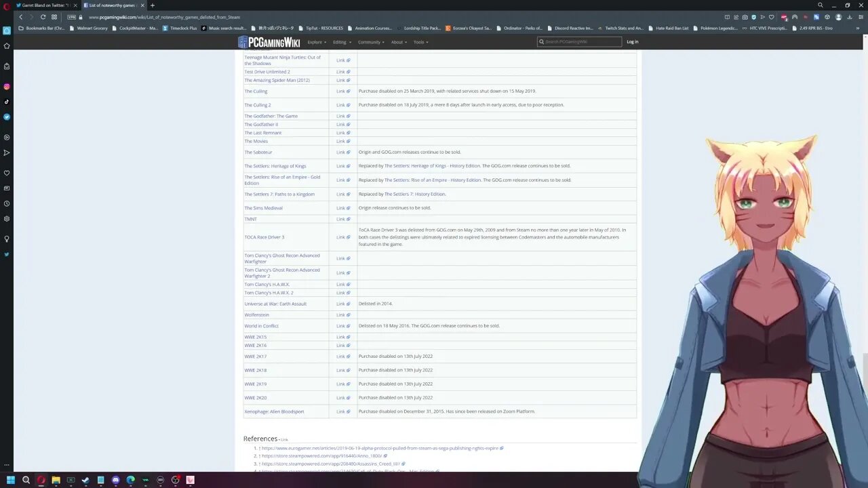The image size is (868, 488).
Task: Open Steam from the Windows taskbar
Action: (85, 480)
